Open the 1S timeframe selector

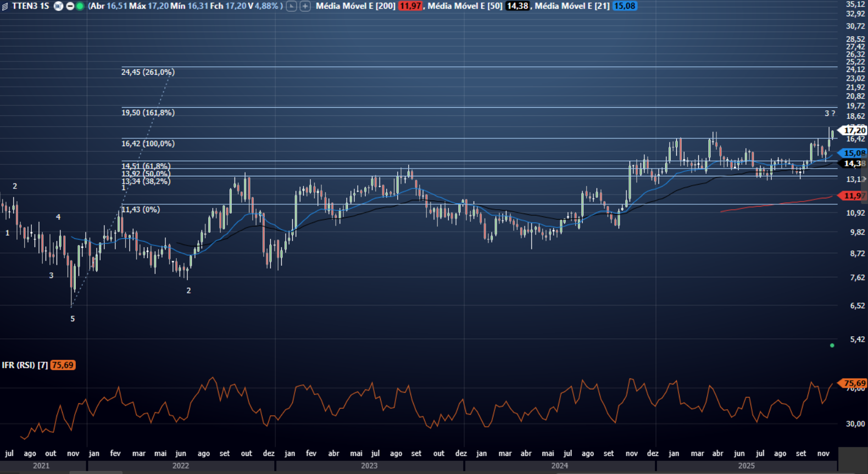(44, 6)
